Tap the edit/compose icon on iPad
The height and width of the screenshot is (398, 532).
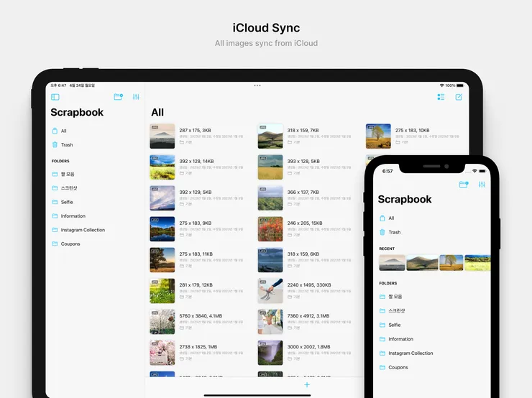point(459,97)
